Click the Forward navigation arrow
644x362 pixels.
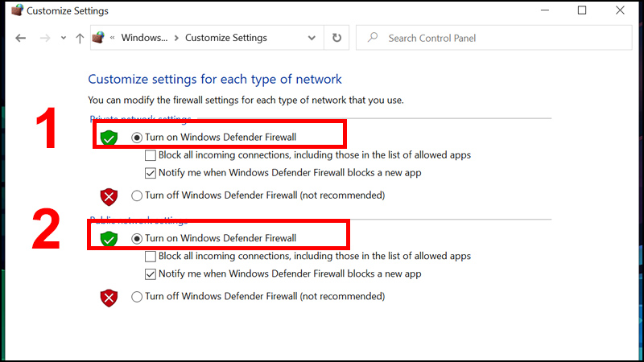click(44, 38)
